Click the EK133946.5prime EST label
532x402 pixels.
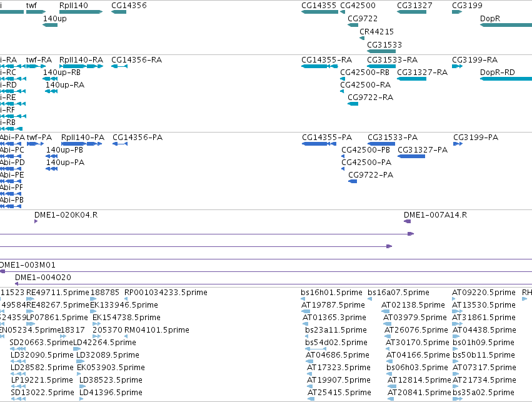pos(124,305)
